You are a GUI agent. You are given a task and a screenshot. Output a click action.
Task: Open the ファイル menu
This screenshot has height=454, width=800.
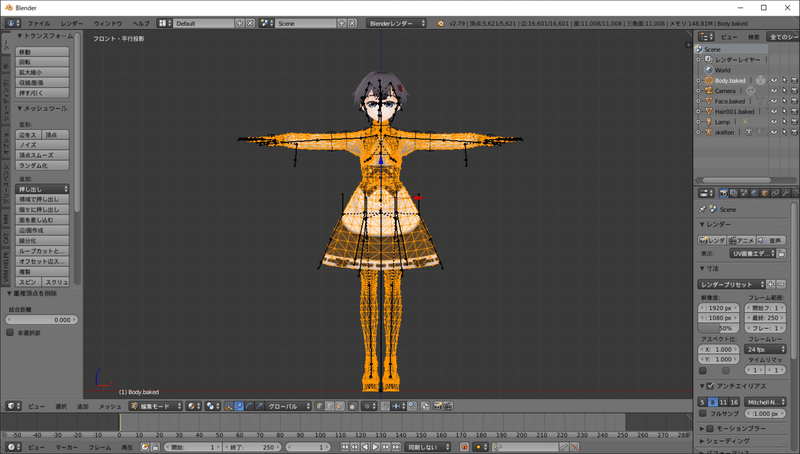click(x=38, y=22)
